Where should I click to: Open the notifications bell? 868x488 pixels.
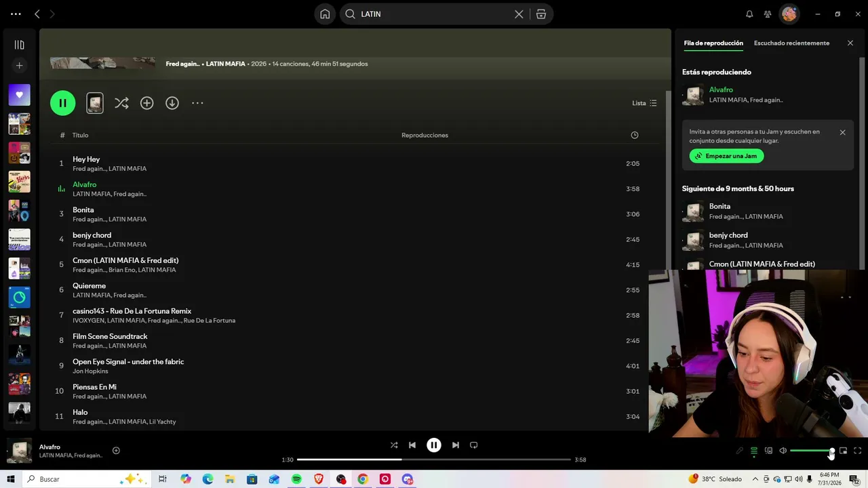(x=749, y=14)
